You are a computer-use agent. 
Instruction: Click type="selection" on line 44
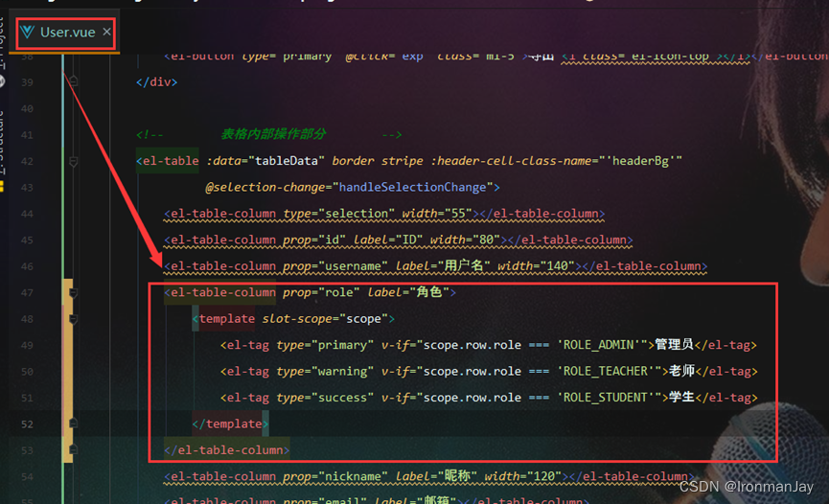pos(339,214)
